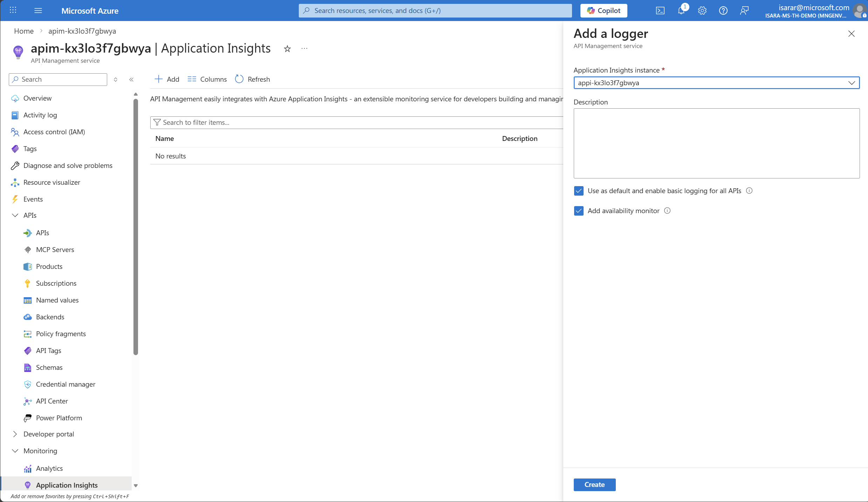Open the Columns chooser
This screenshot has width=868, height=502.
(x=207, y=79)
